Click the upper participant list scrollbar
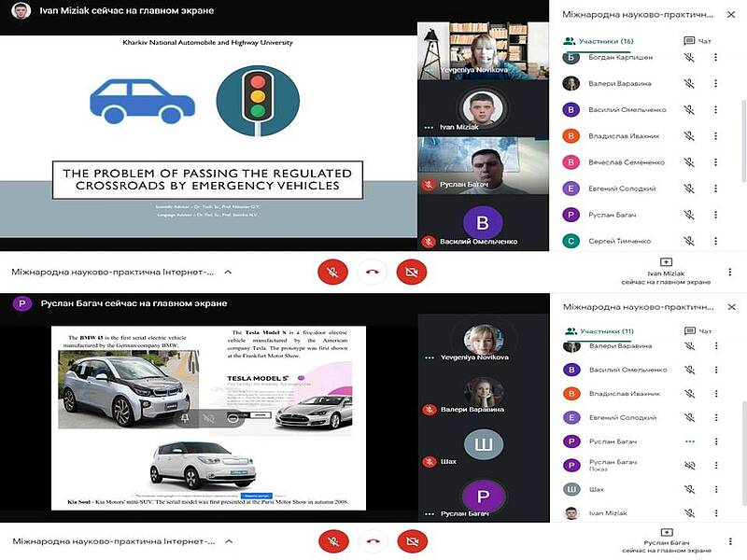This screenshot has height=560, width=747. tap(743, 141)
